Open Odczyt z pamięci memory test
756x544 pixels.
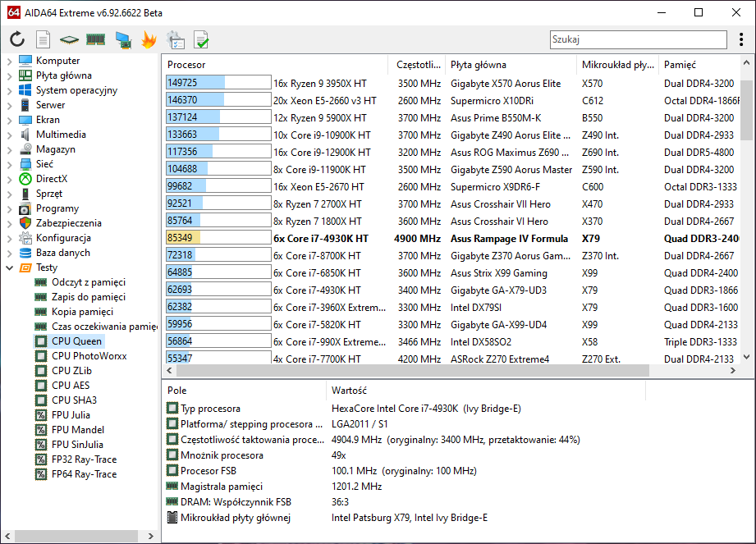tap(88, 282)
